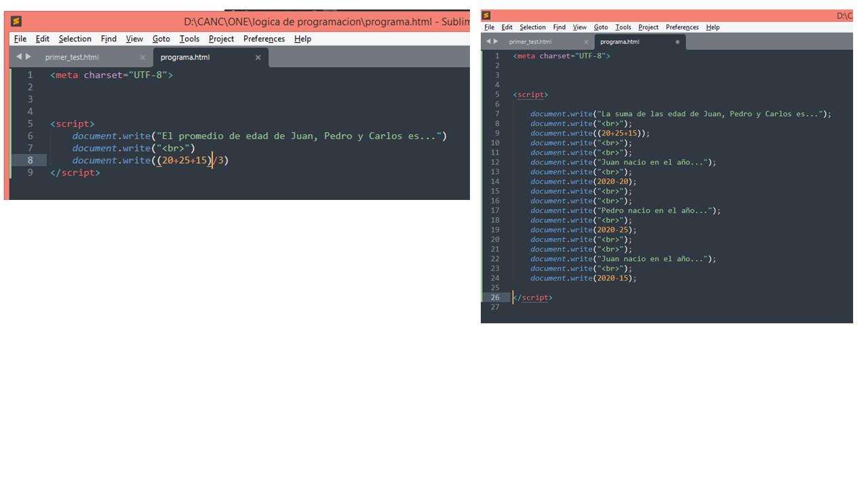This screenshot has width=868, height=488.
Task: Open Selection menu in right Sublime window
Action: click(x=532, y=27)
